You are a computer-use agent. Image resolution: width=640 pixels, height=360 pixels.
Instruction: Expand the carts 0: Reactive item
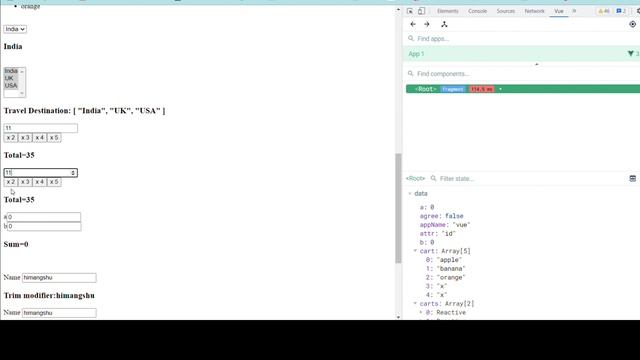coord(421,313)
